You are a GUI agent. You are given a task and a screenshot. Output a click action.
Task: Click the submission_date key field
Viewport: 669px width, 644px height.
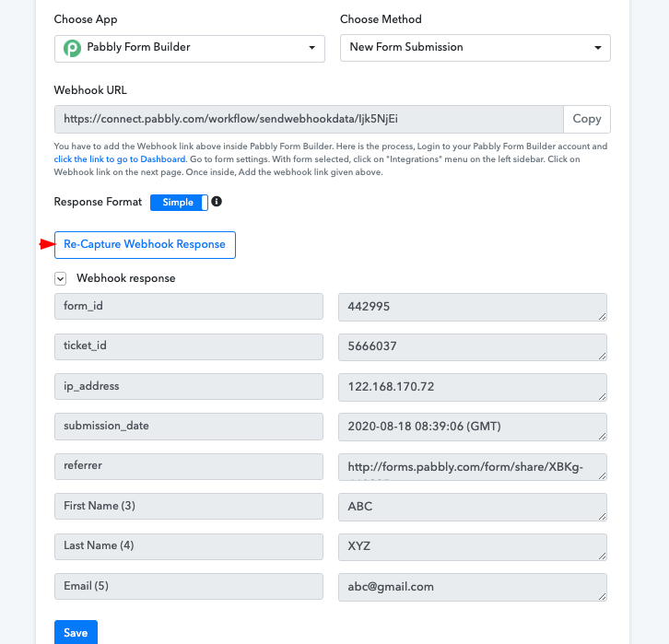(189, 427)
